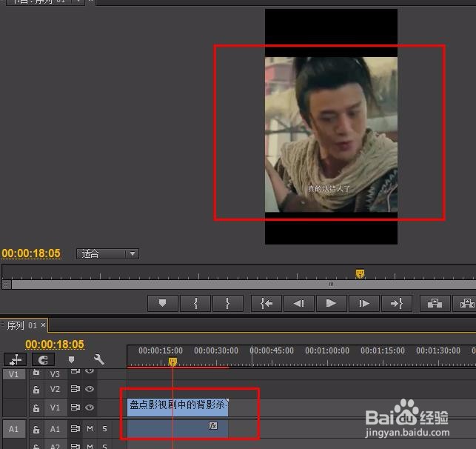This screenshot has height=449, width=476.
Task: Go to the In point
Action: [267, 303]
